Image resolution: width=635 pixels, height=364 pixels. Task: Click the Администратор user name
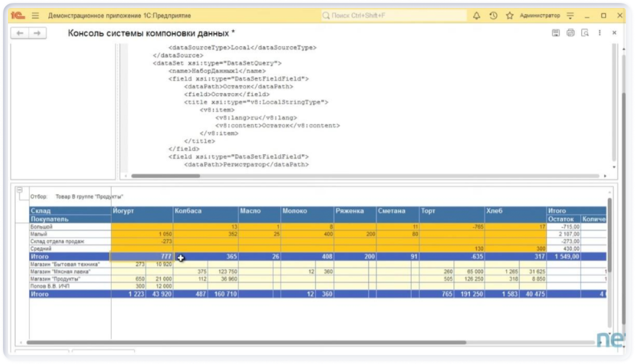pyautogui.click(x=539, y=16)
